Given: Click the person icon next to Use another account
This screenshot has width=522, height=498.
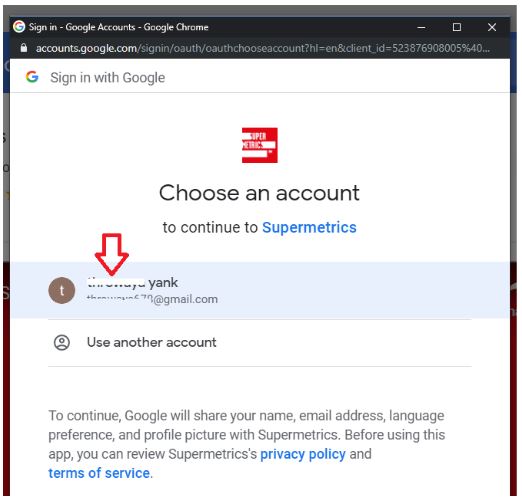Looking at the screenshot, I should [x=62, y=342].
